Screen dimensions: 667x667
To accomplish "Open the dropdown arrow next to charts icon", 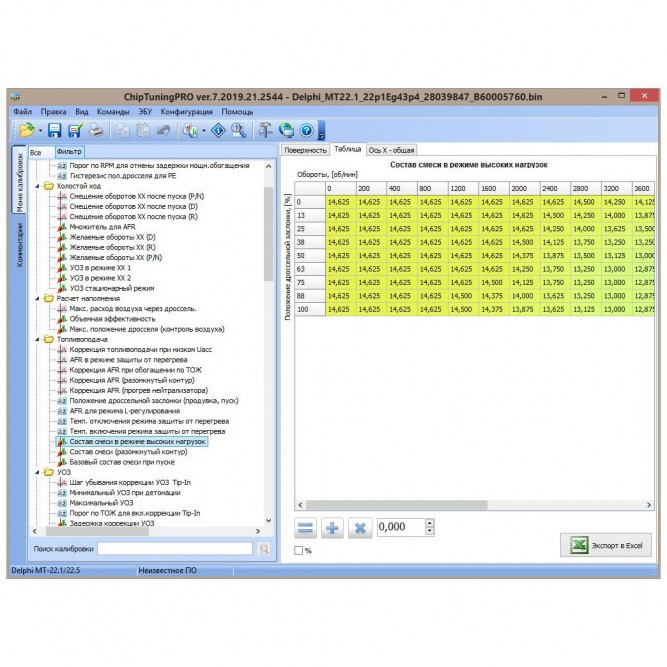I will pyautogui.click(x=204, y=131).
